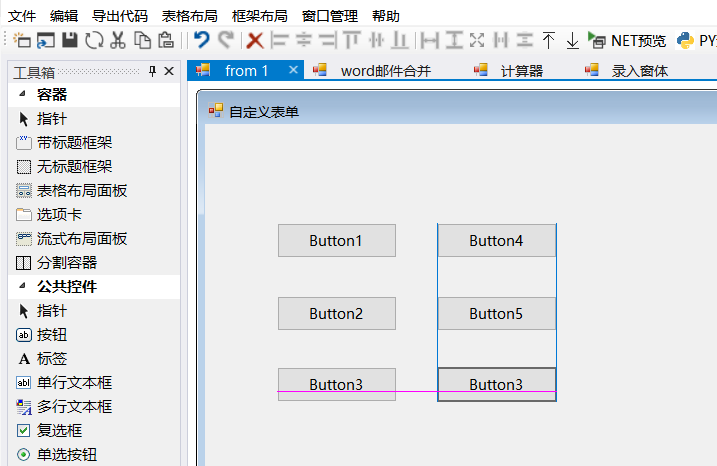717x466 pixels.
Task: Select the 表格布局面板 tool
Action: point(94,191)
